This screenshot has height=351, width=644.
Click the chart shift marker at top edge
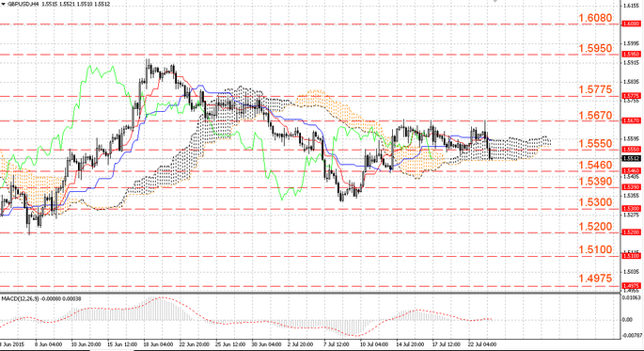(495, 1)
